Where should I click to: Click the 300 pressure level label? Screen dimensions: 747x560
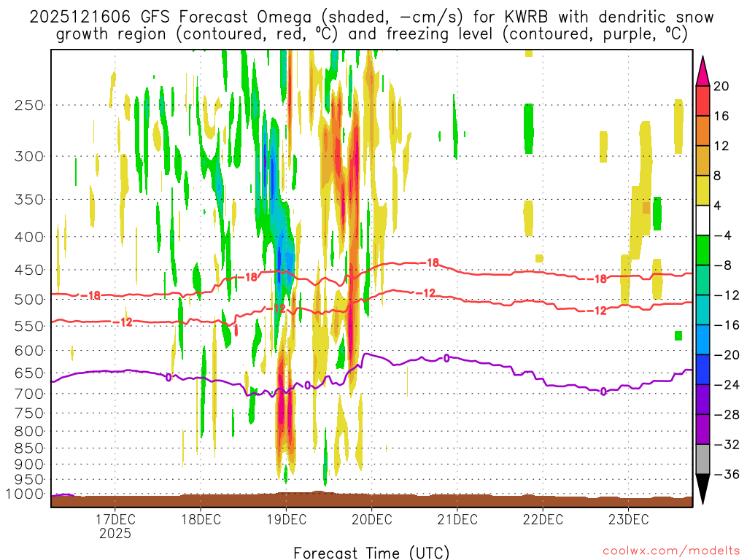point(29,156)
